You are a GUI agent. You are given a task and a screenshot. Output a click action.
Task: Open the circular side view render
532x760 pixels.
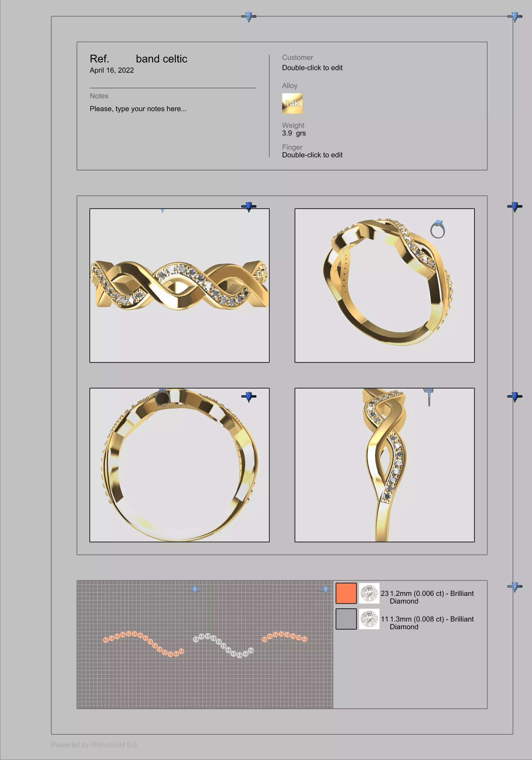click(x=179, y=465)
